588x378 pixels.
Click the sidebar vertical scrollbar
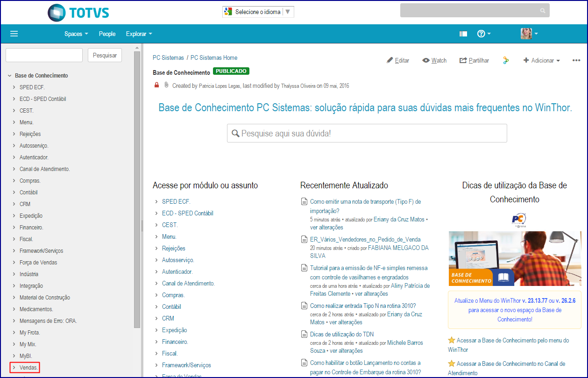pos(137,190)
